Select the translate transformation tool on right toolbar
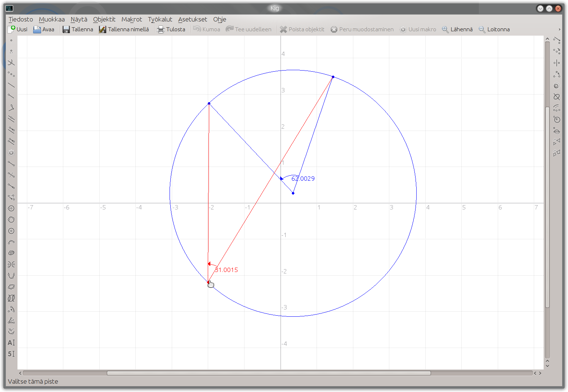Viewport: 568px width, 392px height. [x=557, y=40]
